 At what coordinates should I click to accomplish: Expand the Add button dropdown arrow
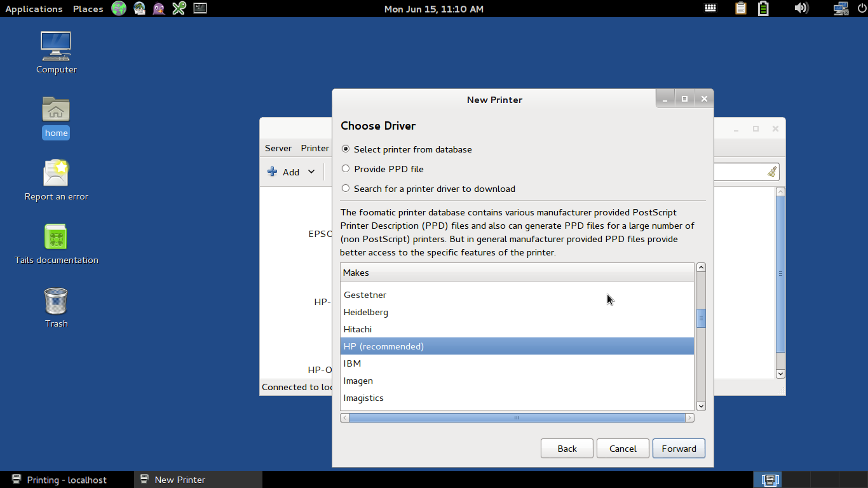tap(311, 172)
